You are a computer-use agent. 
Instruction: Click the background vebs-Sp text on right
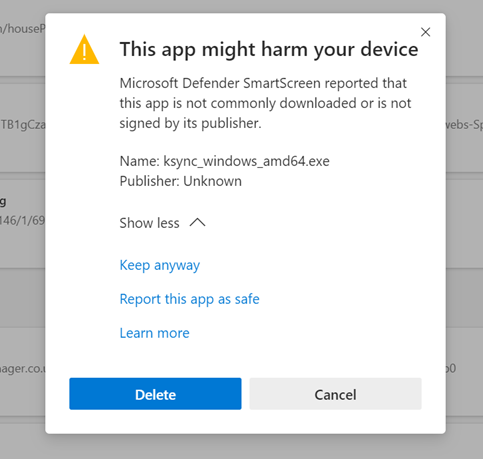tap(464, 125)
